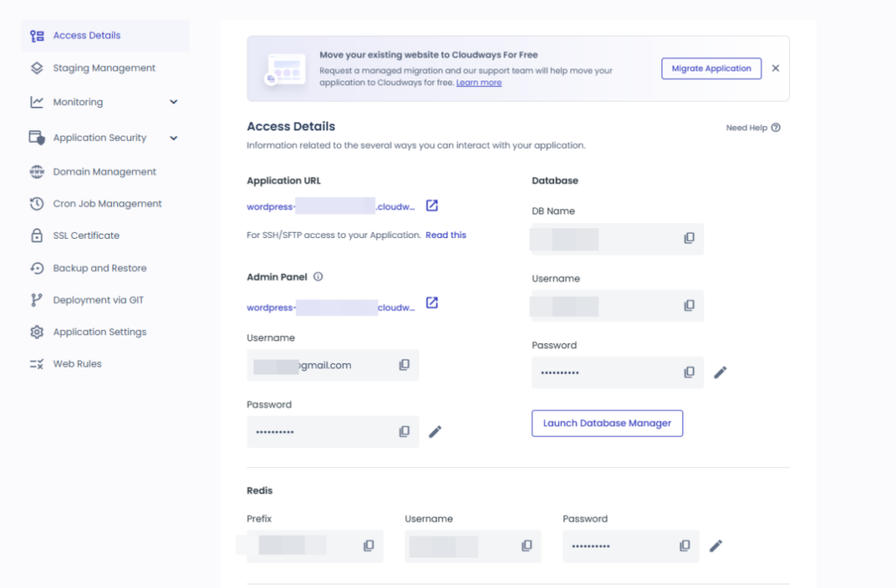The width and height of the screenshot is (896, 588).
Task: Click the Admin Panel info icon
Action: pos(318,276)
